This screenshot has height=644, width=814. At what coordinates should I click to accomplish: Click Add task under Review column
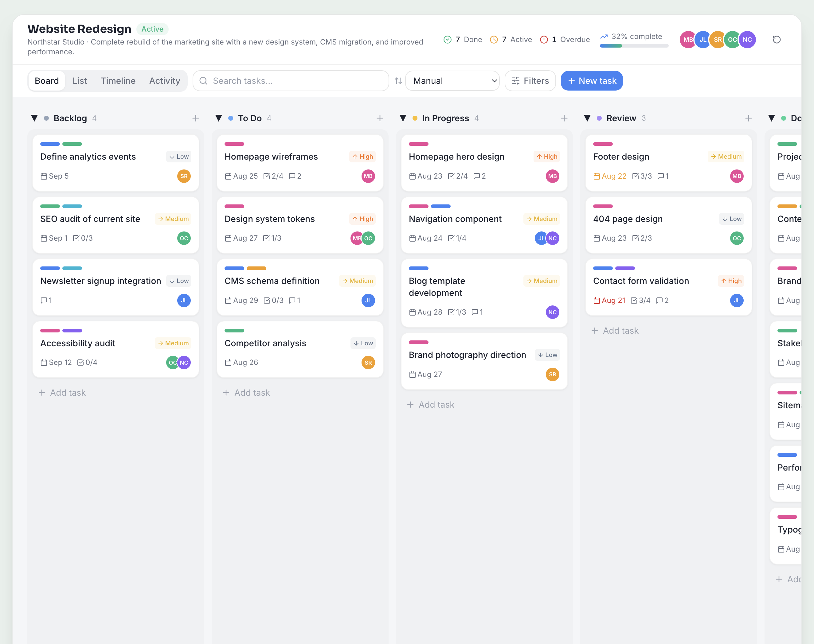click(615, 331)
